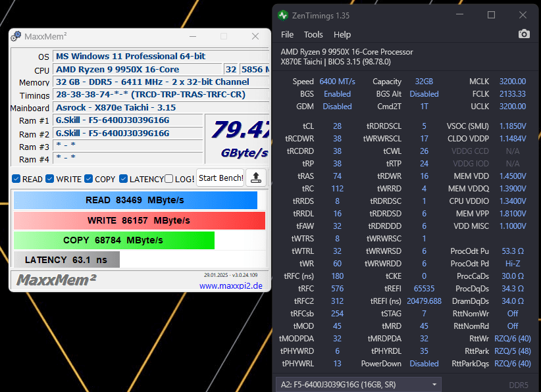
Task: Click the processor name AMD Ryzen 9 9950X text
Action: pos(347,52)
